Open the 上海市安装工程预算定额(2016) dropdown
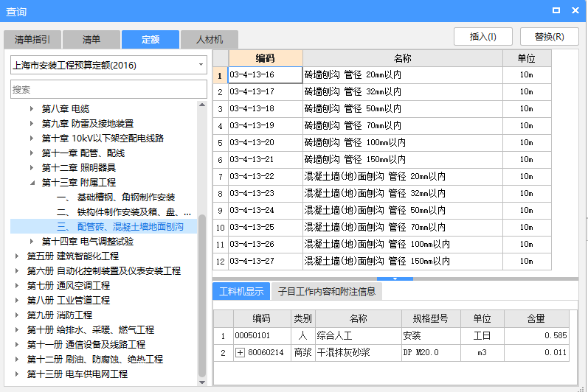 coord(201,65)
